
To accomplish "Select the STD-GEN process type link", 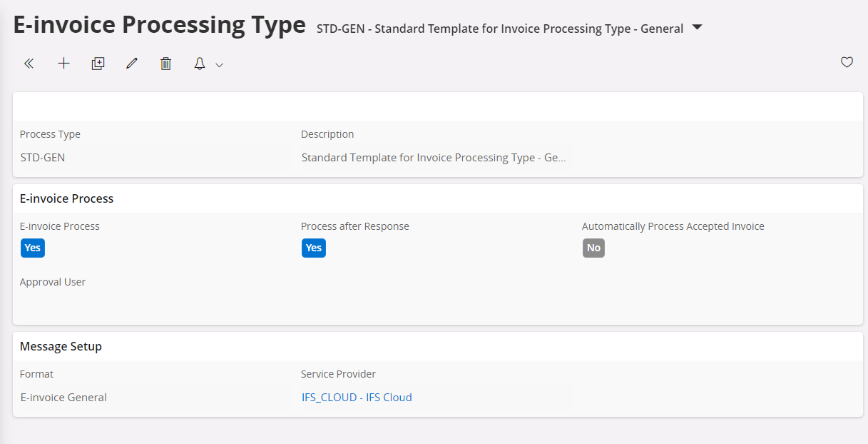I will pyautogui.click(x=42, y=157).
